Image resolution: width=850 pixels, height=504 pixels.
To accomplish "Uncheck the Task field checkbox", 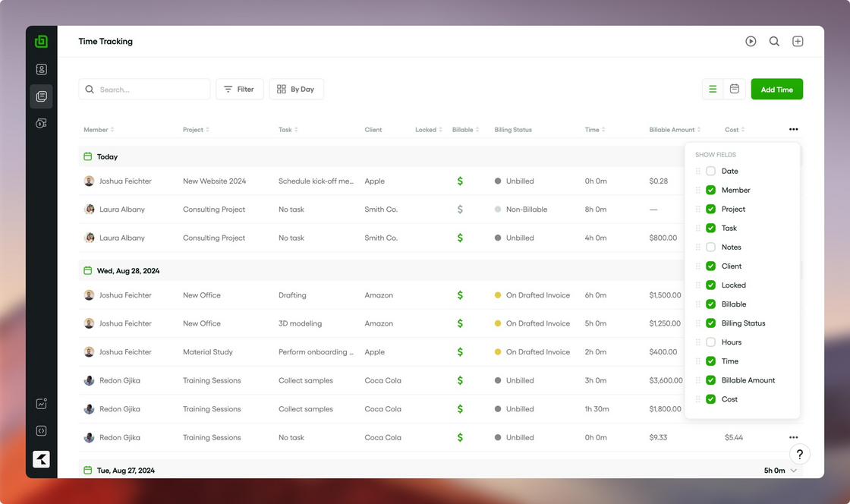I will pyautogui.click(x=710, y=228).
